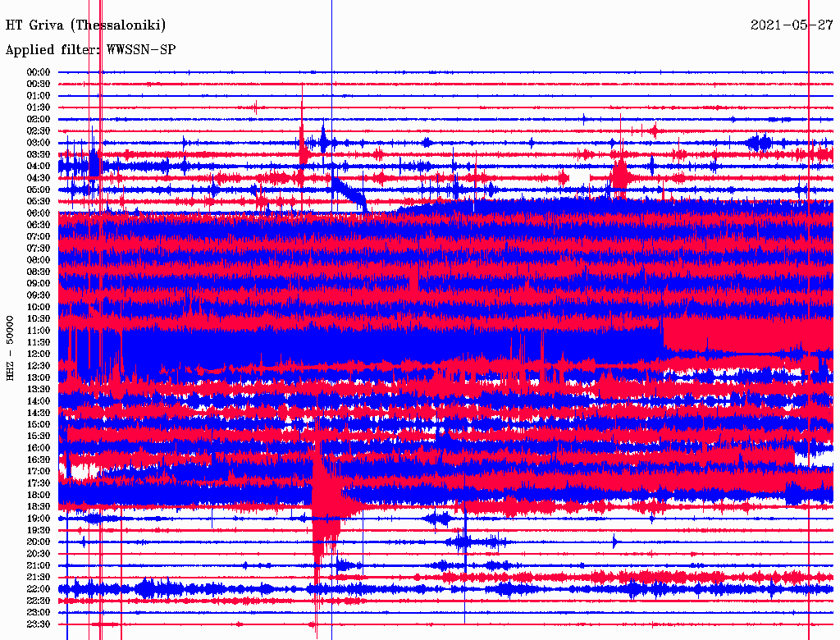Click the 01:00 time label
Screen dimensions: 840x640
39,95
